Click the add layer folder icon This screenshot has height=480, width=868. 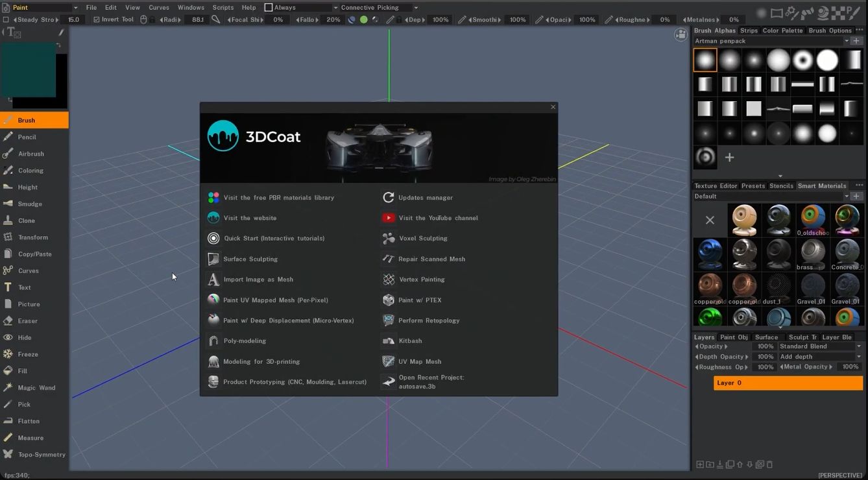tap(710, 464)
